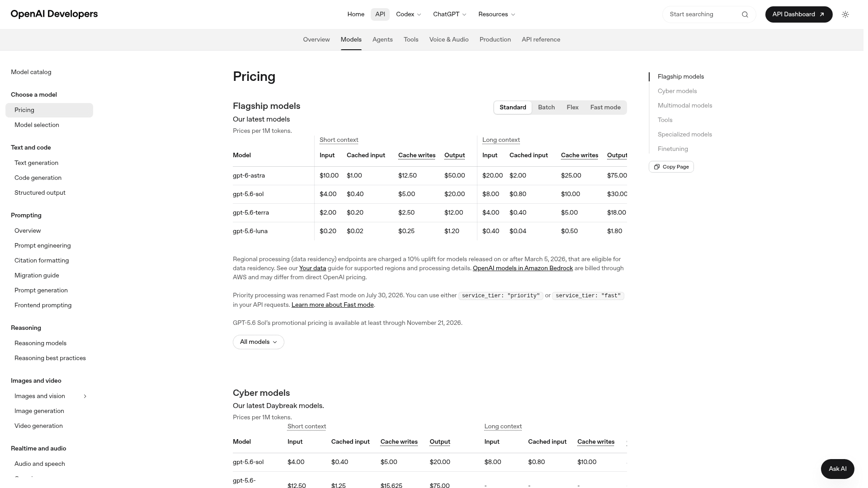The height and width of the screenshot is (488, 868).
Task: Expand the ChatGPT dropdown menu
Action: [449, 14]
